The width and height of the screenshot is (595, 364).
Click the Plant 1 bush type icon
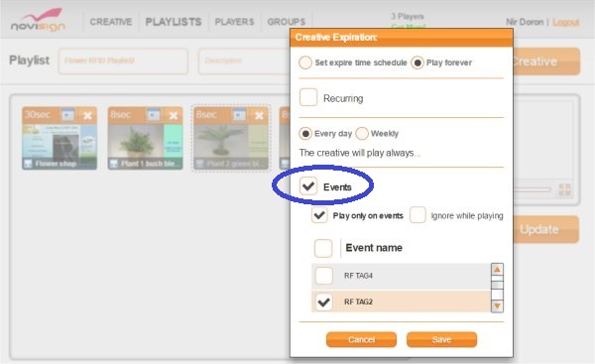tap(114, 164)
